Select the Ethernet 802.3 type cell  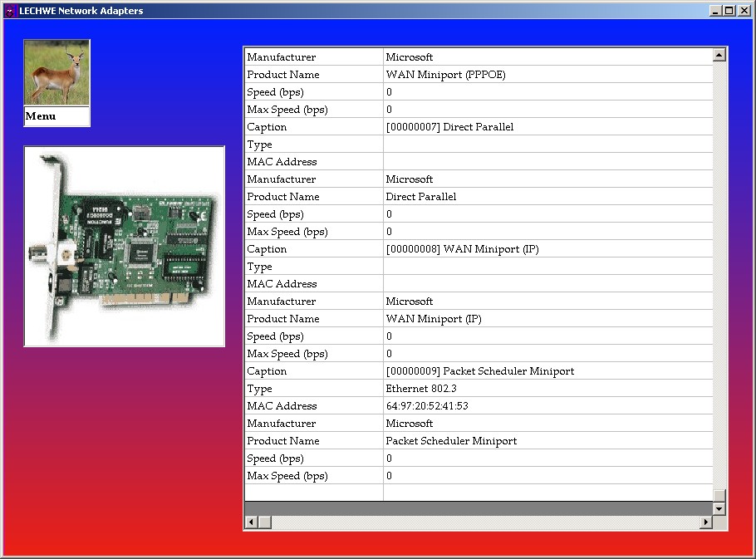click(421, 389)
